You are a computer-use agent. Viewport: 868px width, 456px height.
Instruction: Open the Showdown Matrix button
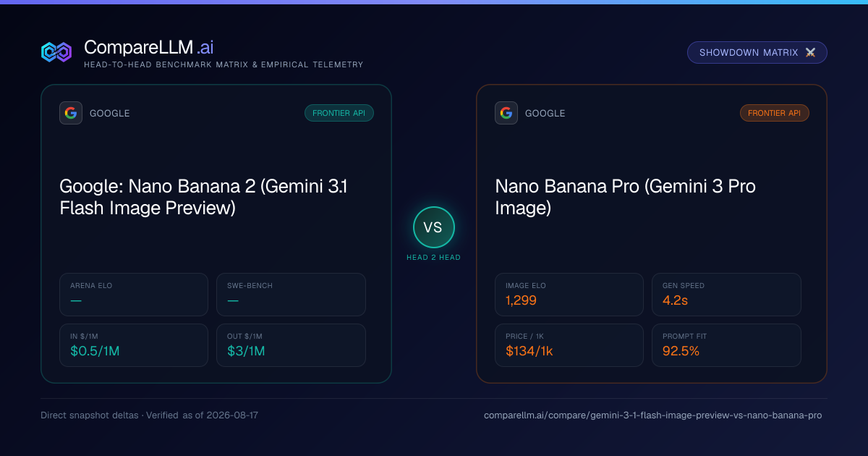[757, 53]
